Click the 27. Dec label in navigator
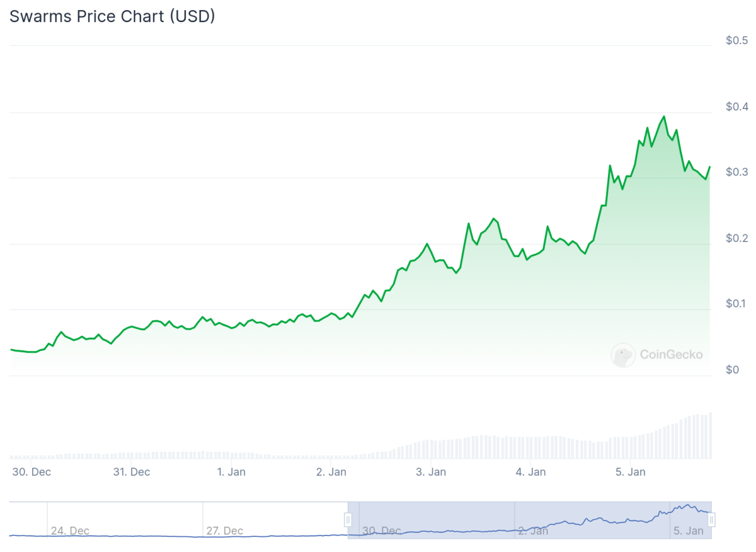 225,531
